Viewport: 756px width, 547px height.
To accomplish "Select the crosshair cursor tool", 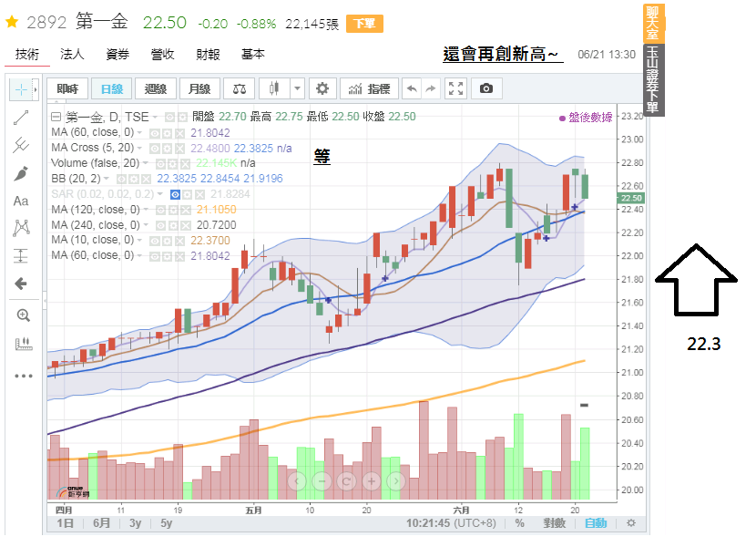I will pos(21,89).
